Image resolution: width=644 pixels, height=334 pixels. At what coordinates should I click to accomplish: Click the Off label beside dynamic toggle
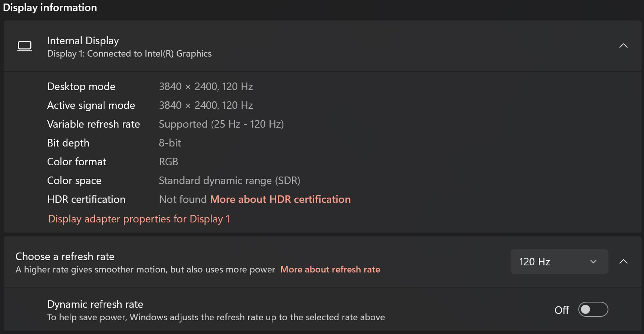tap(561, 310)
